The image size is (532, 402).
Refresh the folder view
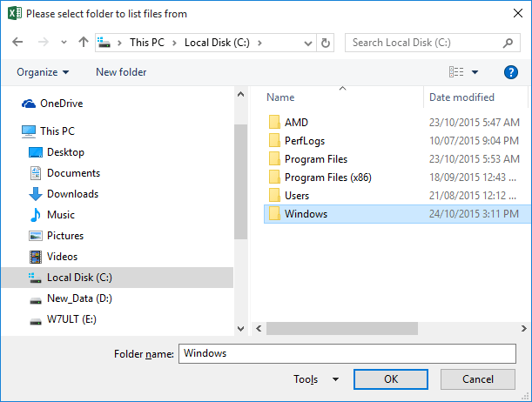[x=326, y=43]
